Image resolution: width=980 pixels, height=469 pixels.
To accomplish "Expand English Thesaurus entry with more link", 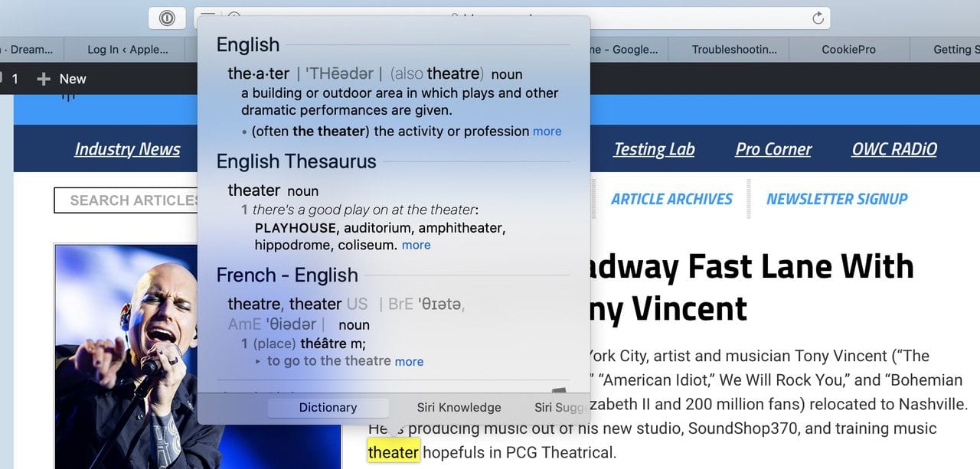I will [x=416, y=245].
